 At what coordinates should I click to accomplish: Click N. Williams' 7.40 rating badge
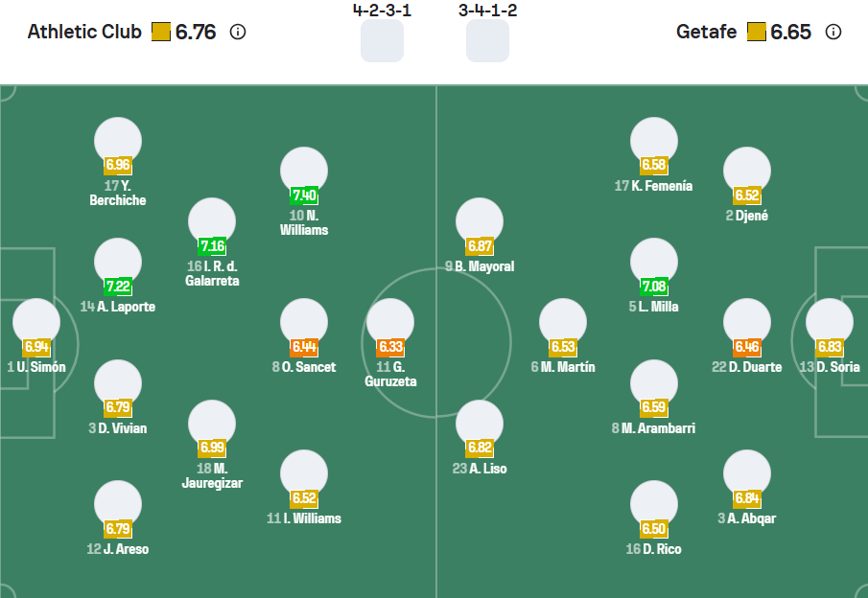(304, 196)
